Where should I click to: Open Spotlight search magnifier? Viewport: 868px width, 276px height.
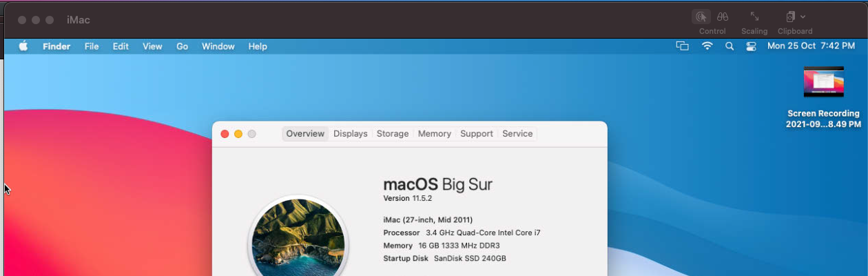pos(730,46)
